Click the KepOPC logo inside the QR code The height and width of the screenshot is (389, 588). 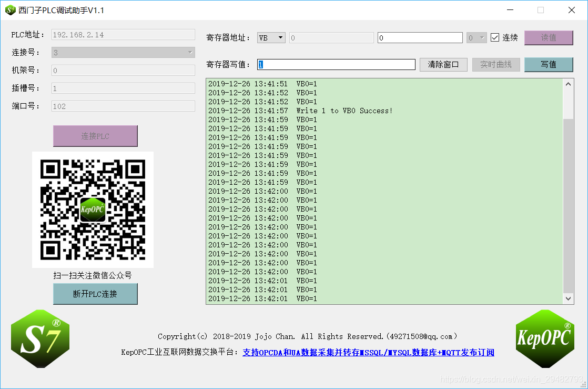click(x=93, y=209)
